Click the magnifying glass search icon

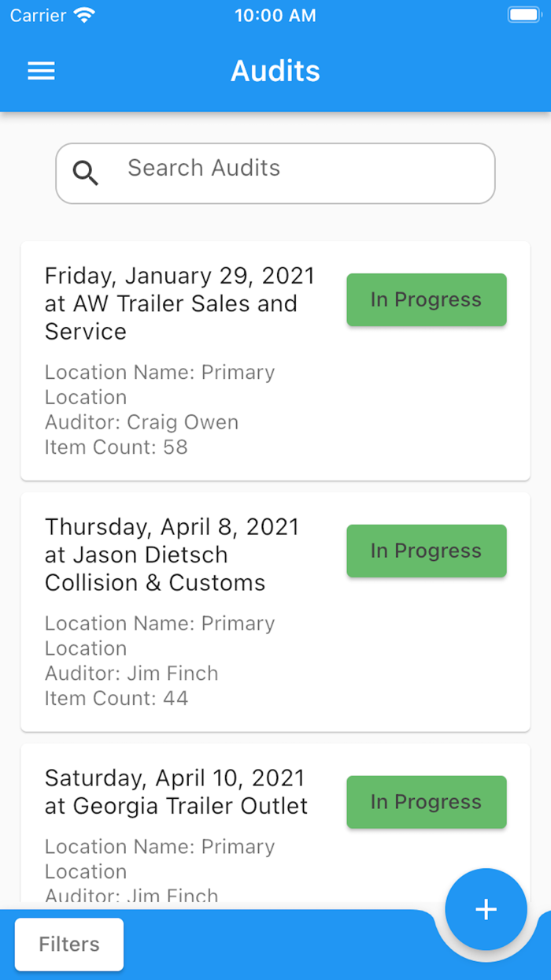[86, 173]
